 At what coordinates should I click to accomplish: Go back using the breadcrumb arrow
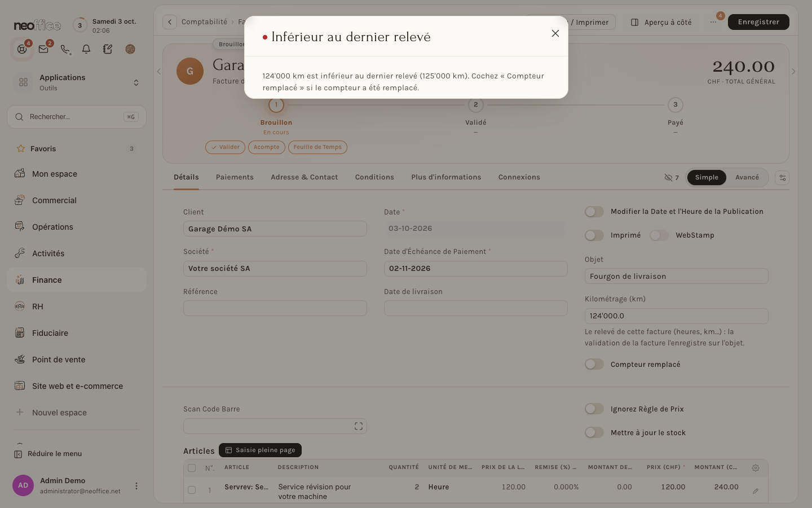point(170,22)
